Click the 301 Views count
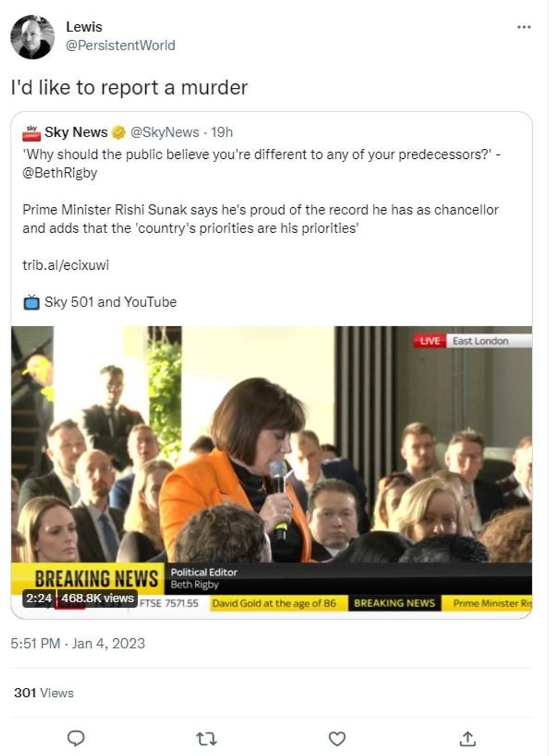 coord(44,693)
